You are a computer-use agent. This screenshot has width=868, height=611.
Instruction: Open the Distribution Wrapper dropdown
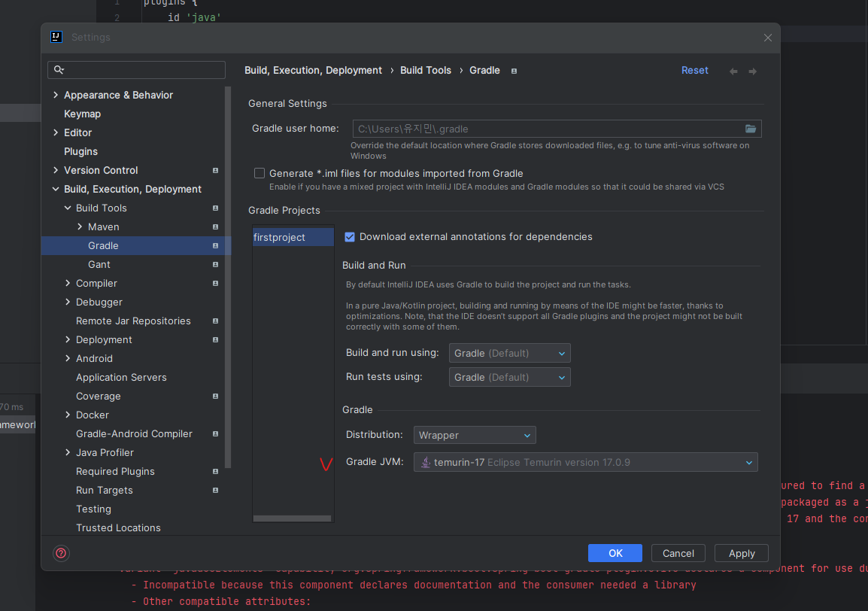(475, 435)
